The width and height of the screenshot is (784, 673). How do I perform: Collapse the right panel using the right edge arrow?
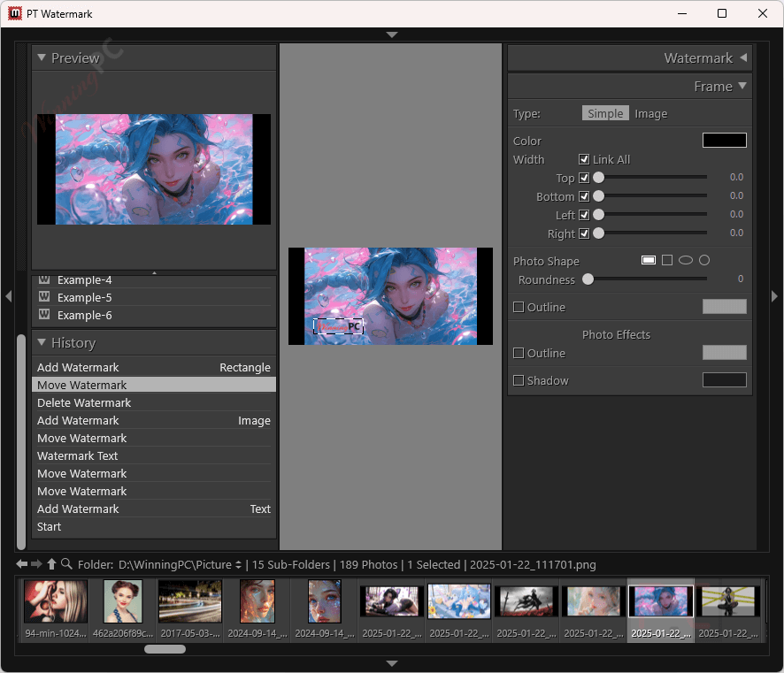coord(774,296)
